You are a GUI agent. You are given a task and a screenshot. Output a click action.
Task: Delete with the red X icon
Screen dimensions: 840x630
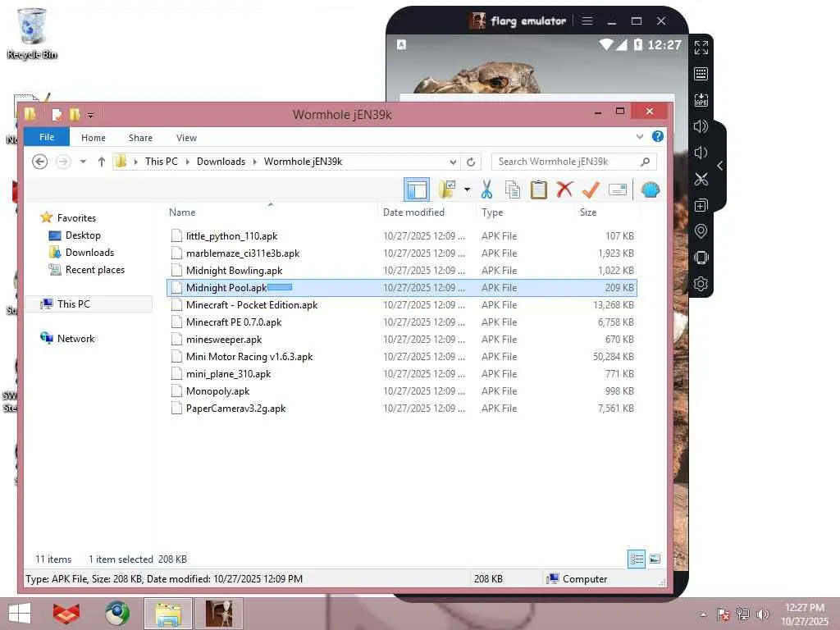(x=564, y=189)
